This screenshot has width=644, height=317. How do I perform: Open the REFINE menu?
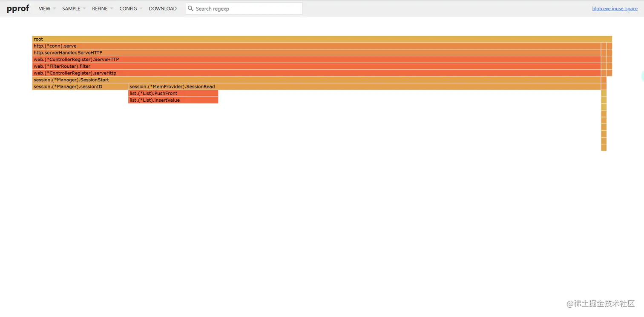point(102,9)
